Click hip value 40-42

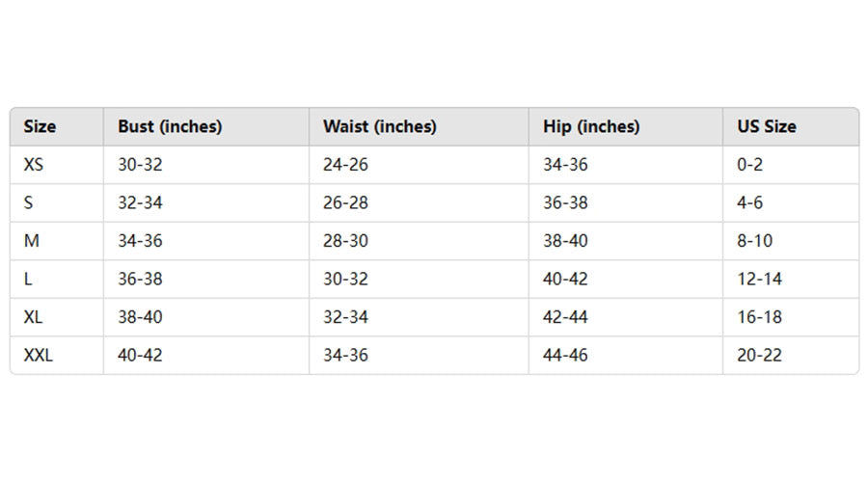click(x=565, y=280)
